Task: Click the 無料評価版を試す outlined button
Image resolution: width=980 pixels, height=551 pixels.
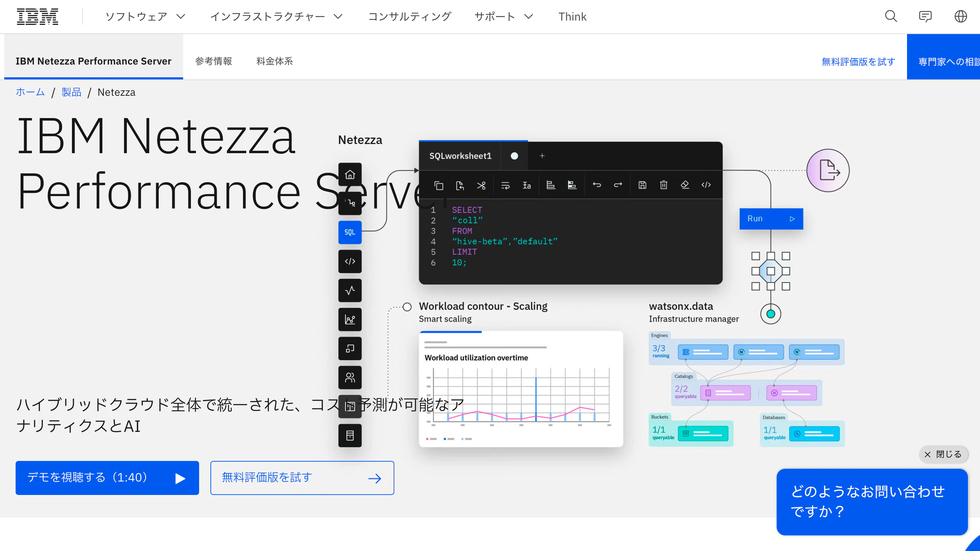Action: tap(302, 478)
